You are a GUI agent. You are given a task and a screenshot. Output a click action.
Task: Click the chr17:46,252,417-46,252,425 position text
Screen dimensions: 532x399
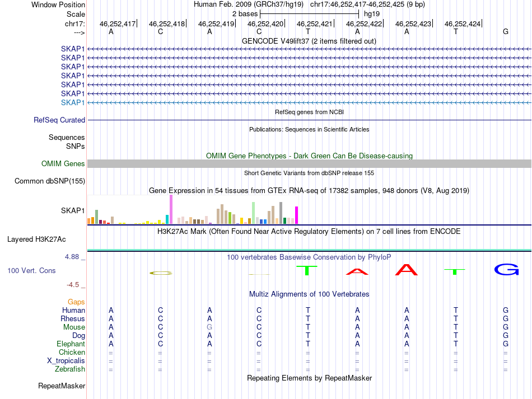(x=367, y=4)
